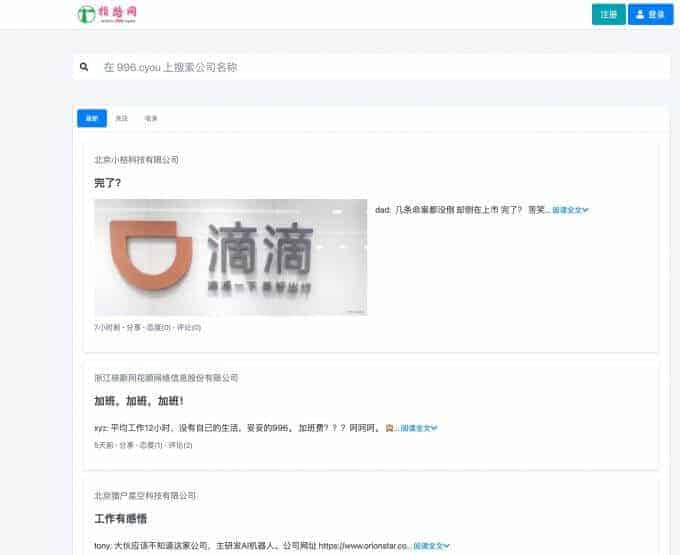The width and height of the screenshot is (680, 555).
Task: Open company link 北京猎户星空科技有限公司
Action: click(145, 496)
